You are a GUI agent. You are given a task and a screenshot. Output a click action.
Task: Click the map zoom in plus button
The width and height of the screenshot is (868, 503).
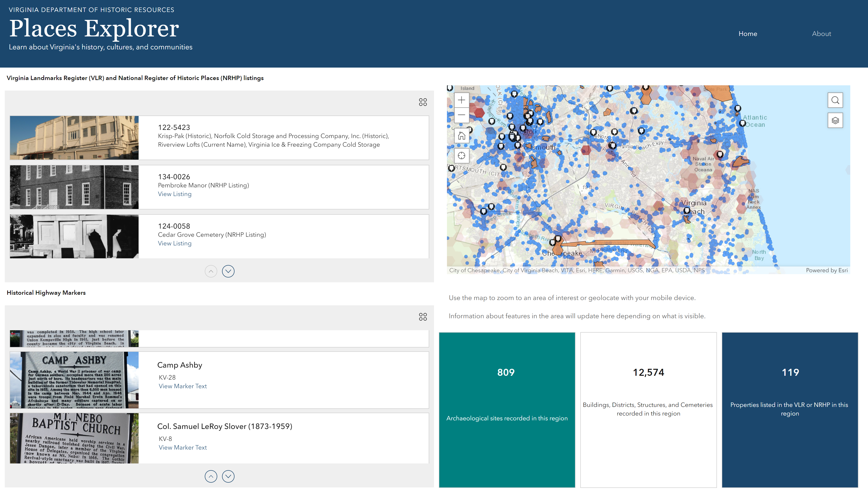click(x=461, y=100)
